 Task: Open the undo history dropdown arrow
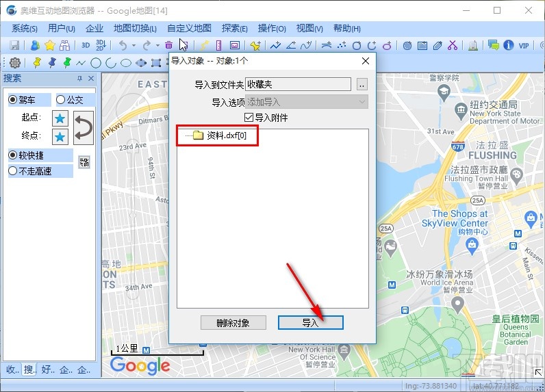pyautogui.click(x=134, y=45)
